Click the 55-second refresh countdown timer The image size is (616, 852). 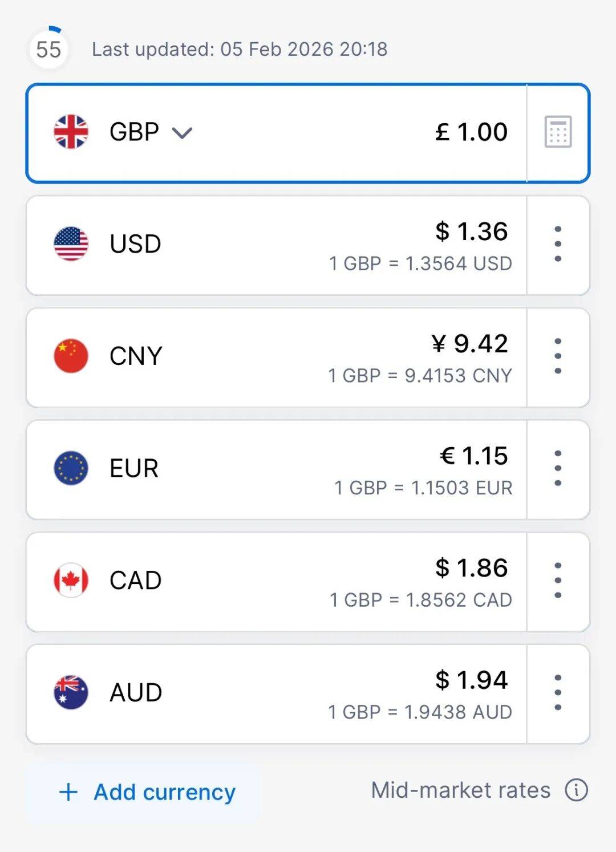[48, 49]
